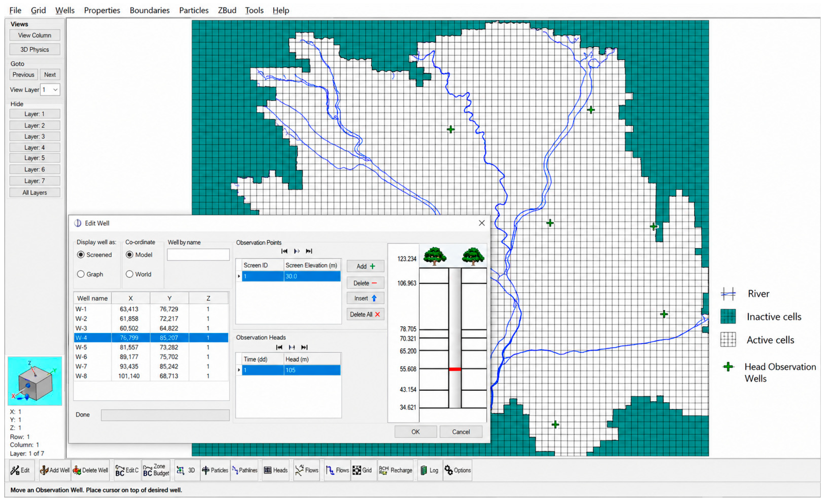
Task: Click Delete All observation points button
Action: click(365, 314)
